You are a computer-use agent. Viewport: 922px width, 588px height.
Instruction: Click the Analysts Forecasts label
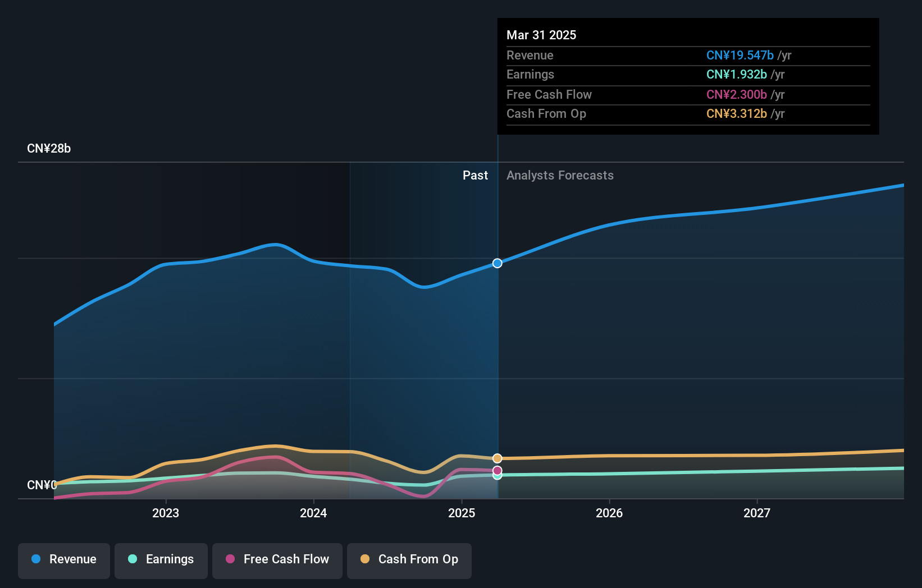click(560, 176)
